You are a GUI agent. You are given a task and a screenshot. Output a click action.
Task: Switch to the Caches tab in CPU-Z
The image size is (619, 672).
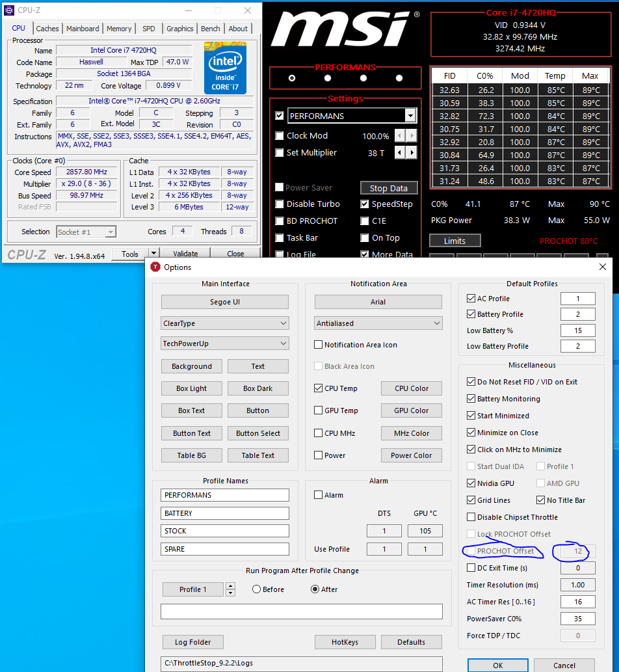[47, 28]
